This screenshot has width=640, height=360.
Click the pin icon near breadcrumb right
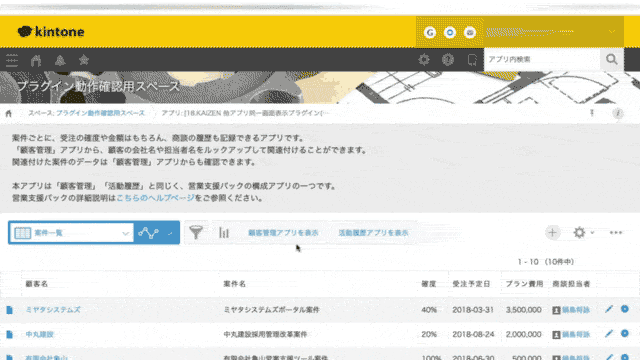(x=592, y=113)
